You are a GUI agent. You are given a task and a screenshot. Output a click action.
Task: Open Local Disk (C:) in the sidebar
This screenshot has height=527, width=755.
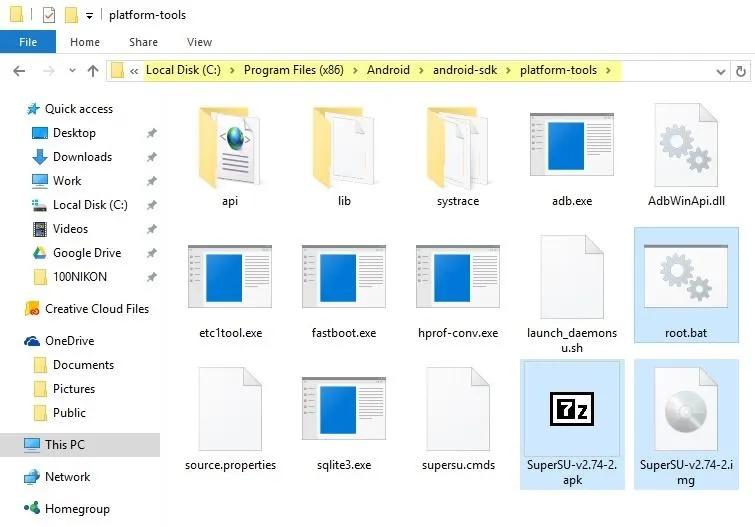click(x=79, y=205)
